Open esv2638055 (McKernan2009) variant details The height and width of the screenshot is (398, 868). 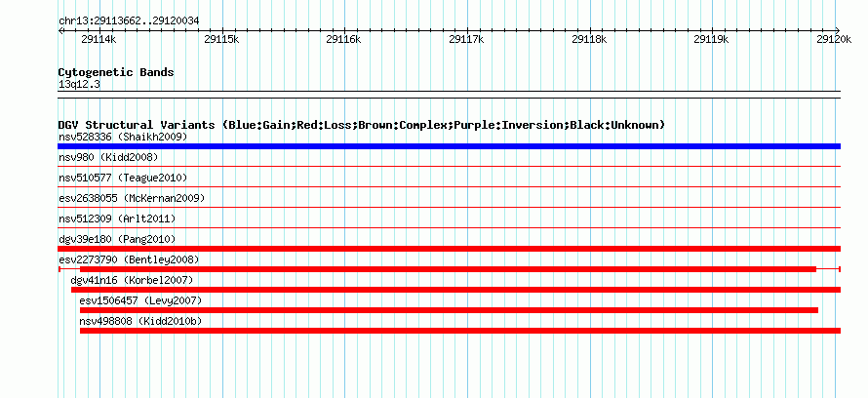[x=132, y=198]
